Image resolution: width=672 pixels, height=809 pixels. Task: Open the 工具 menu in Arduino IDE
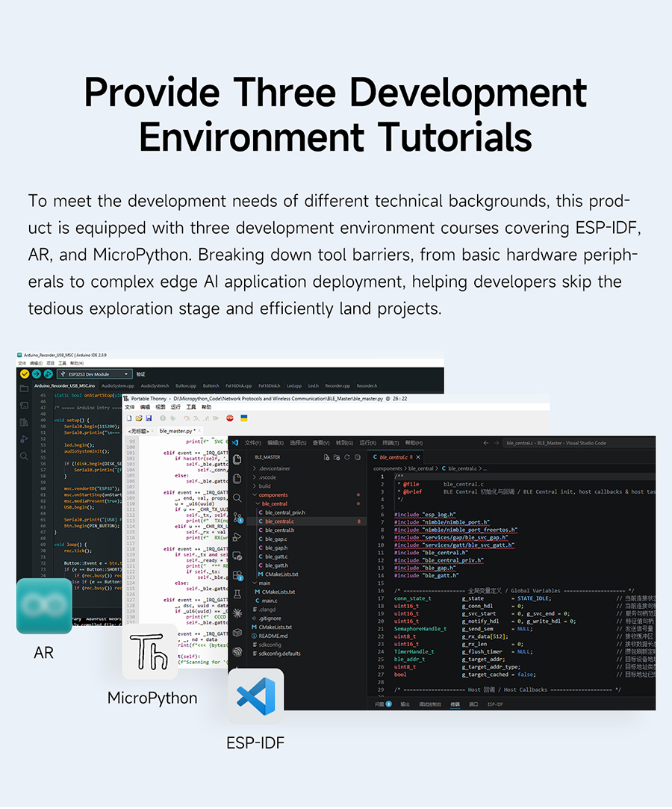pos(63,363)
